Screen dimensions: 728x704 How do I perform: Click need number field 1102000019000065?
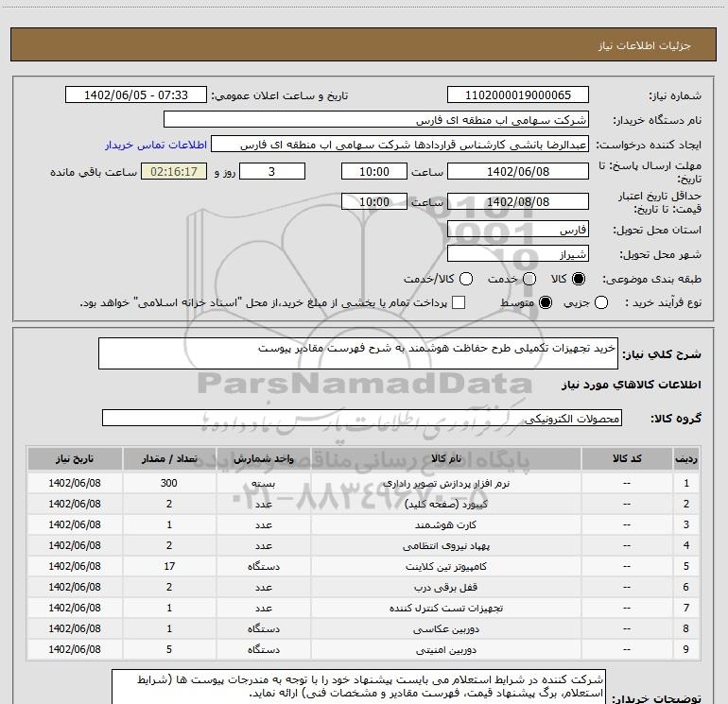click(x=518, y=95)
